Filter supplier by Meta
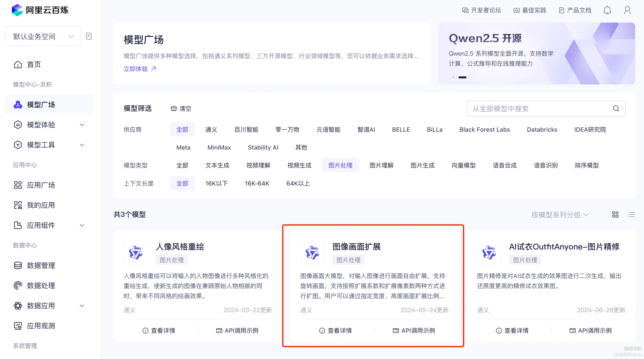Image resolution: width=644 pixels, height=359 pixels. click(183, 148)
